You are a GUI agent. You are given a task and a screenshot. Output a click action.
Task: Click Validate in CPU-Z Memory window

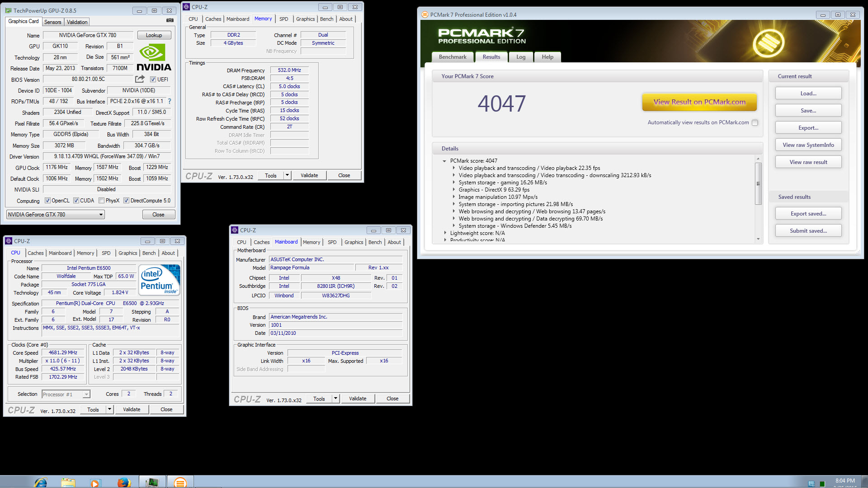pyautogui.click(x=309, y=175)
